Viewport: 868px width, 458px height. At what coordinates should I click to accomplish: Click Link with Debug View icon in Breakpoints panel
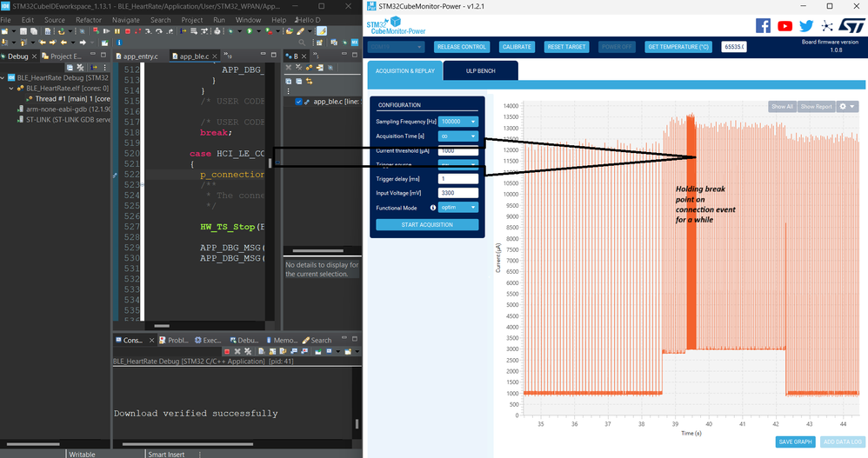point(310,82)
